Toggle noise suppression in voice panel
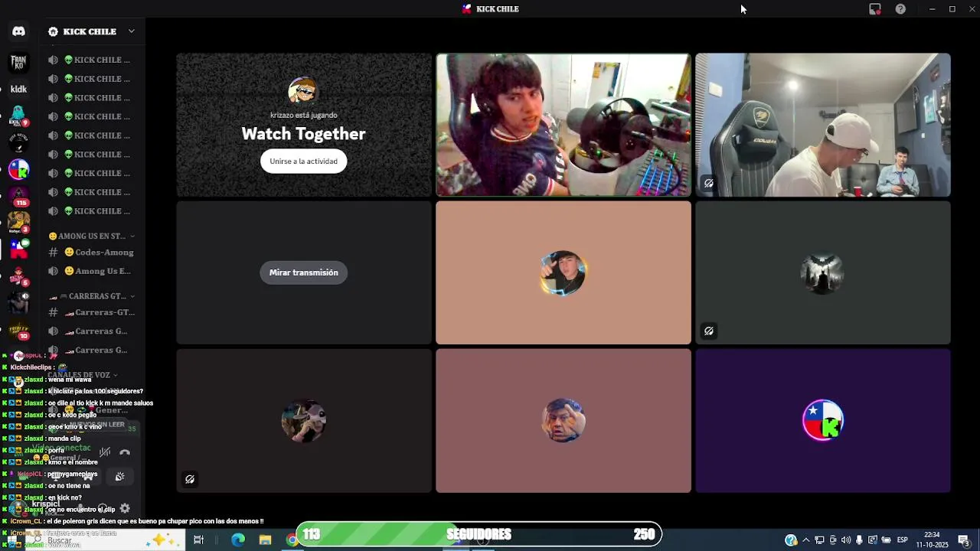 [x=105, y=452]
